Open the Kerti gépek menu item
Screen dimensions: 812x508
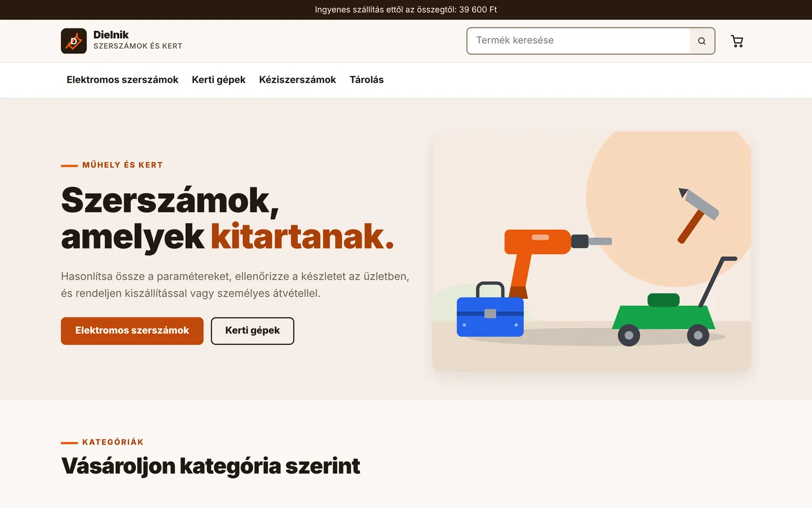(x=219, y=80)
